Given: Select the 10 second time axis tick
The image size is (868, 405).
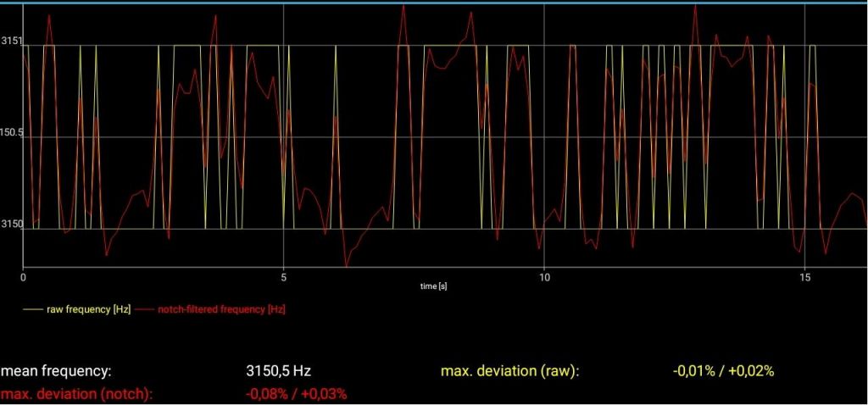Looking at the screenshot, I should 544,277.
